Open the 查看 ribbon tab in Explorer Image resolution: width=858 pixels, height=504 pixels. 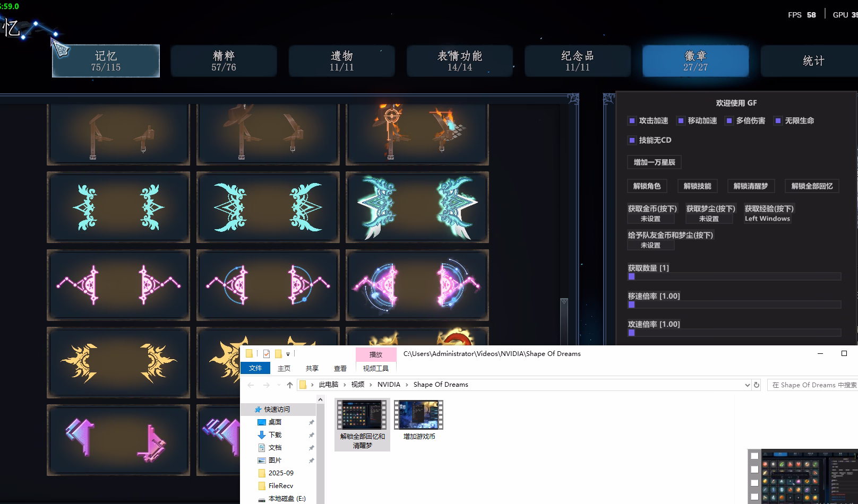[x=340, y=368]
